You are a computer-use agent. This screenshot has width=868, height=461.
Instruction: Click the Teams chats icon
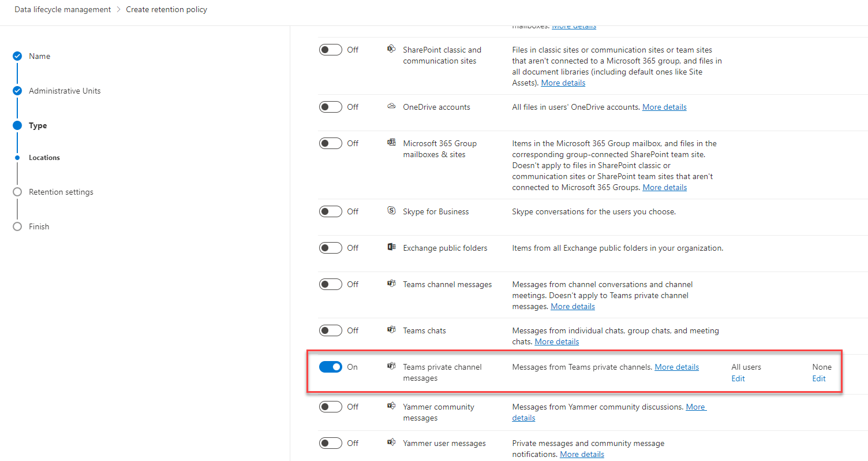click(391, 330)
